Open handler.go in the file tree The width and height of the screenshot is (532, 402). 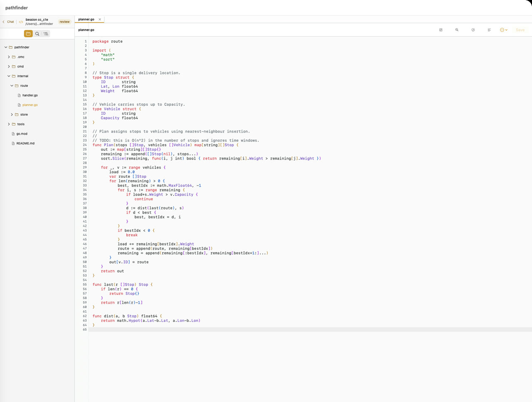point(30,95)
